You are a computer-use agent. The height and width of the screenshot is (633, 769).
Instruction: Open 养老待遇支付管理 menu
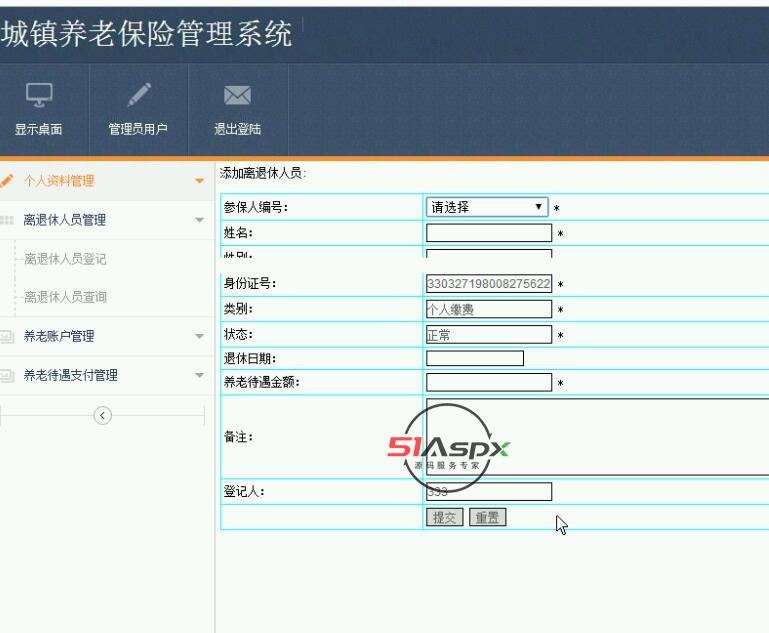[107, 376]
